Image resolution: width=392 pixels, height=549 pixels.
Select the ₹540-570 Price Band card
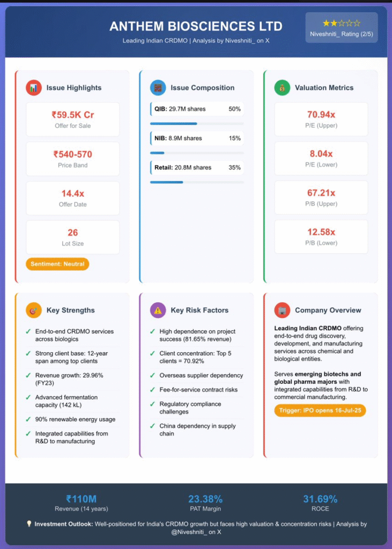(73, 159)
